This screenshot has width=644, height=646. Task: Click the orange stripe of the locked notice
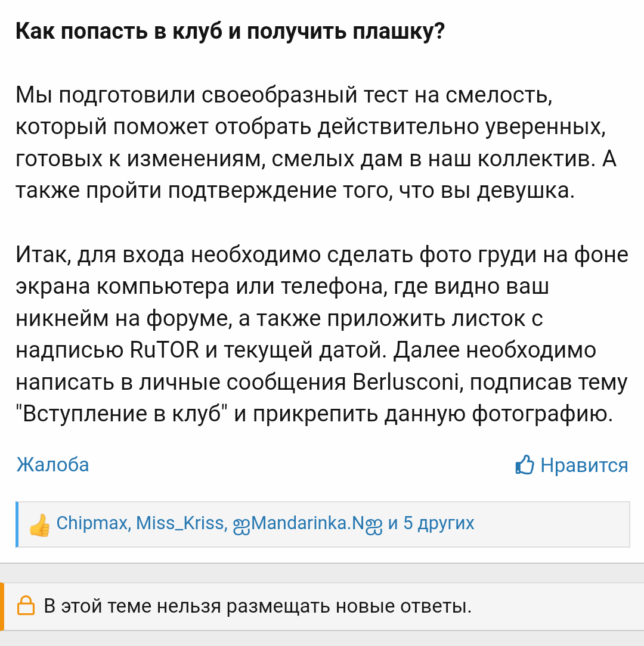[x=2, y=606]
